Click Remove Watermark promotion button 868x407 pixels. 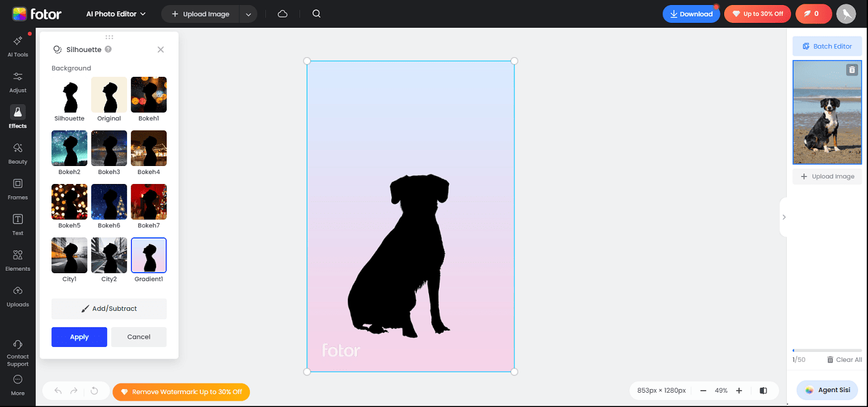click(181, 392)
